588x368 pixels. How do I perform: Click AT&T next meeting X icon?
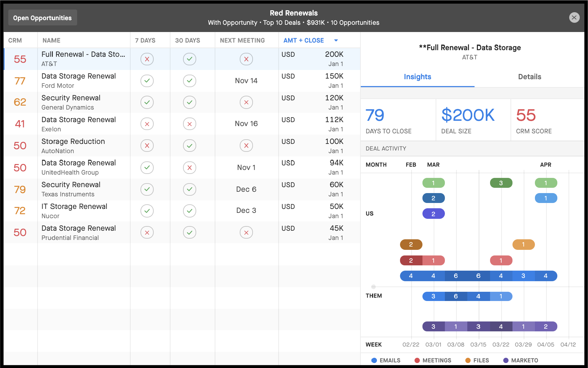[x=246, y=59]
